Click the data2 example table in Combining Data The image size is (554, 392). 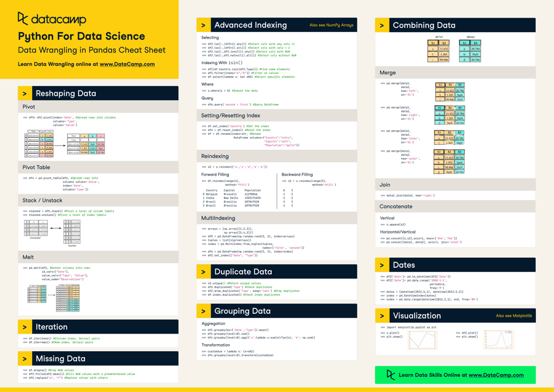[x=470, y=51]
